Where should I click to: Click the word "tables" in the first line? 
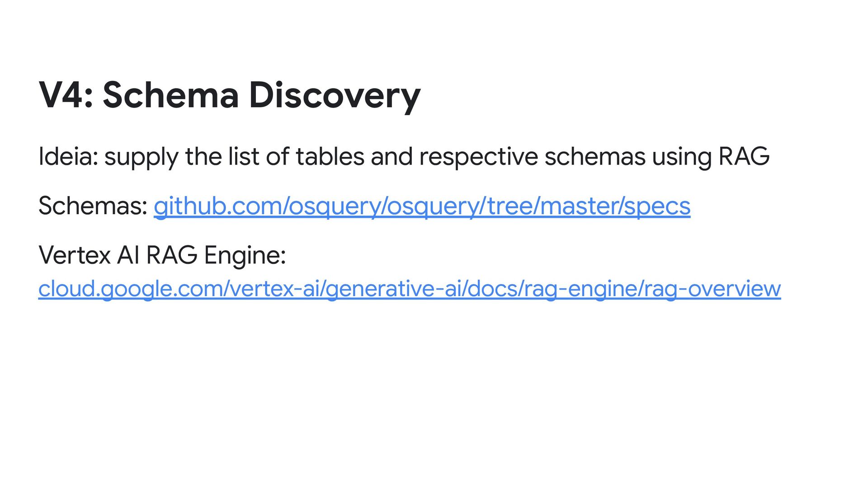(x=330, y=157)
